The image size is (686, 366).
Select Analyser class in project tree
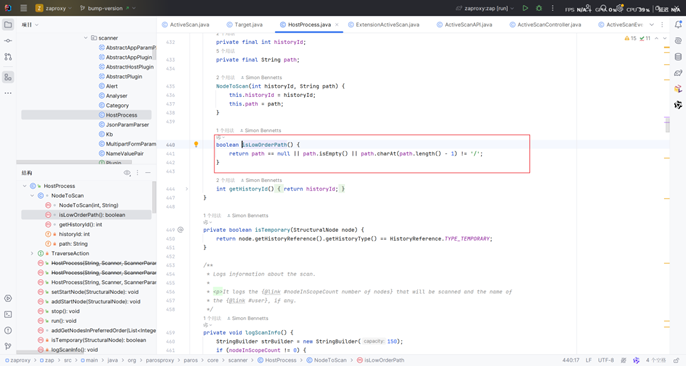pos(116,96)
